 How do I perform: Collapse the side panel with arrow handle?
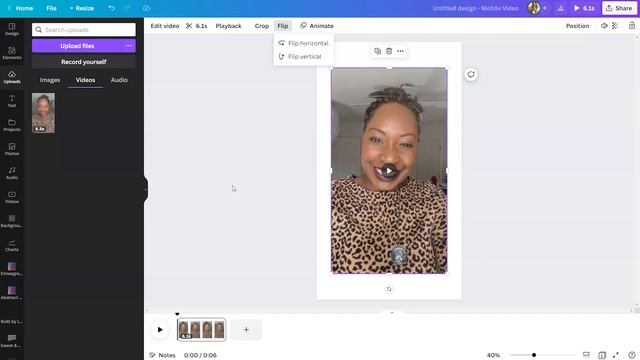(x=146, y=189)
